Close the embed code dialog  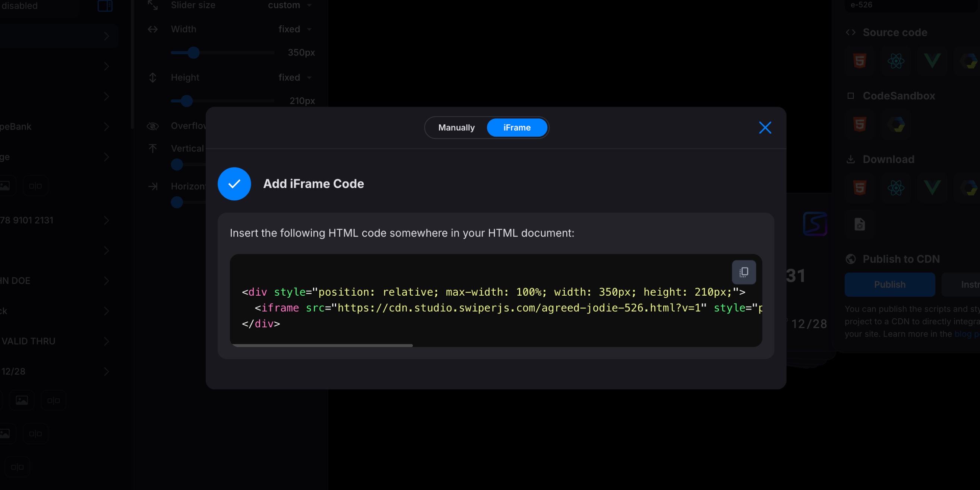[765, 128]
